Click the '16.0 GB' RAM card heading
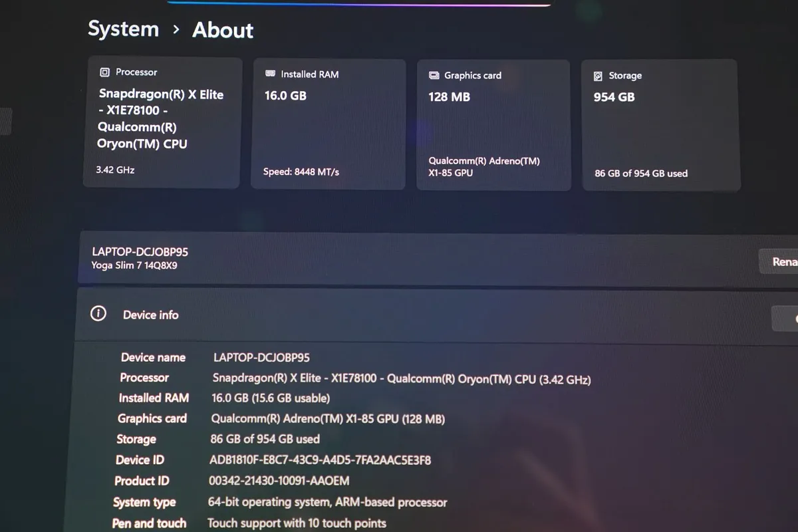 click(285, 96)
